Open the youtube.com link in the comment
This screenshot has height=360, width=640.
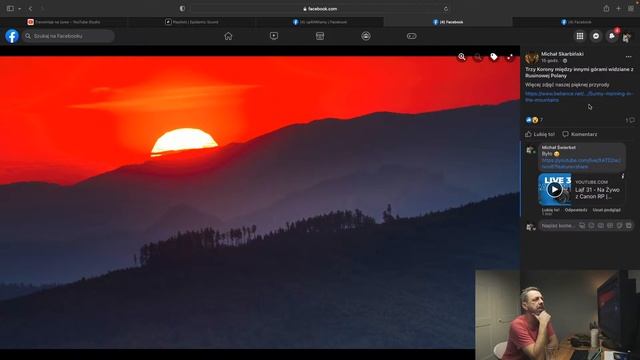tap(581, 163)
